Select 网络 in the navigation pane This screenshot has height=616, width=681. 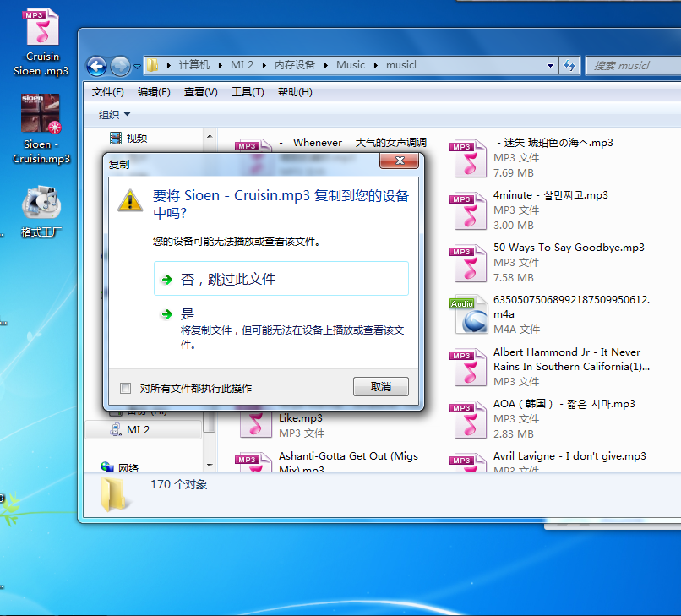(119, 467)
